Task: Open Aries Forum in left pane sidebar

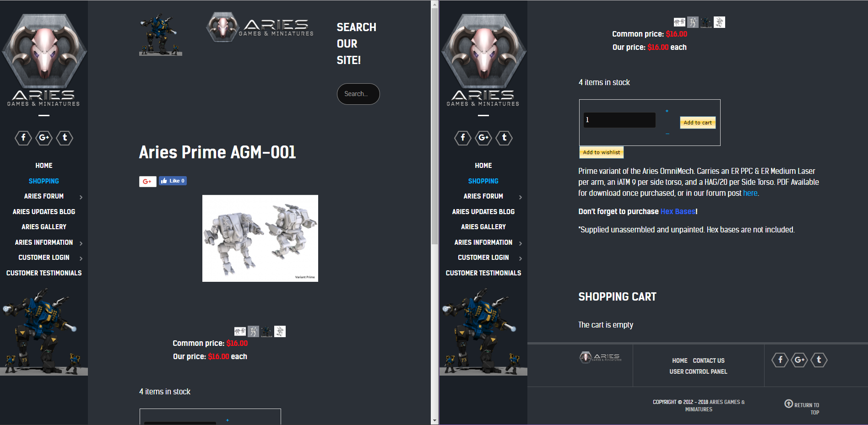Action: coord(44,196)
